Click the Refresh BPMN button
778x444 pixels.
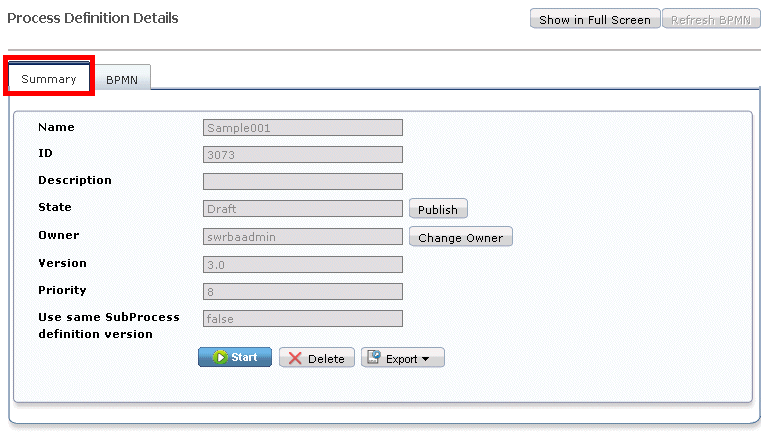click(711, 19)
